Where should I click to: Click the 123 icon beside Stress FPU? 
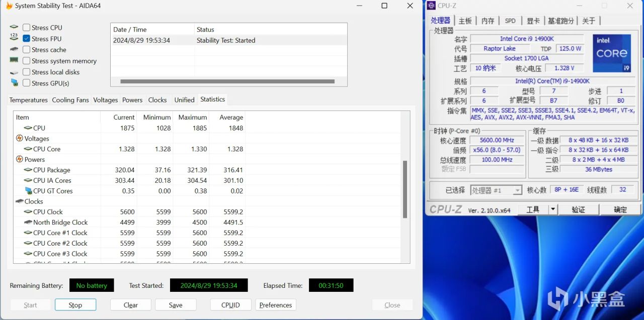click(x=14, y=38)
